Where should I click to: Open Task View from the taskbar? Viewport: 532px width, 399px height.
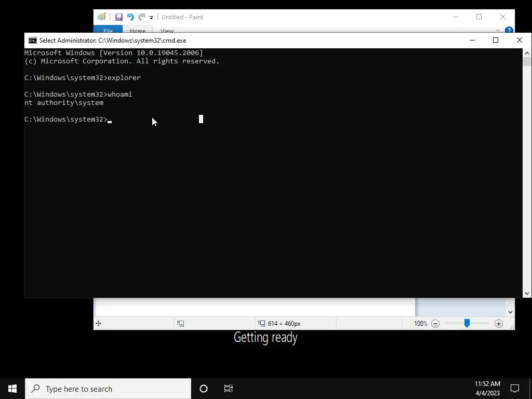click(x=229, y=389)
